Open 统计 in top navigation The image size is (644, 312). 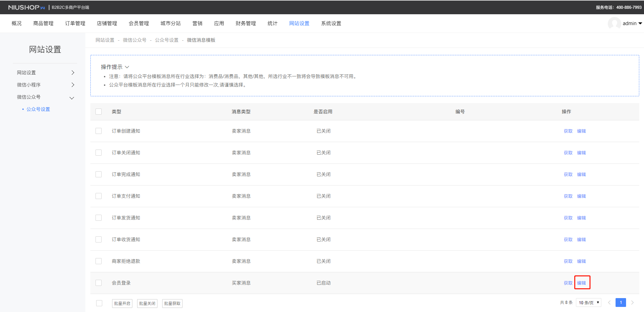pyautogui.click(x=273, y=23)
